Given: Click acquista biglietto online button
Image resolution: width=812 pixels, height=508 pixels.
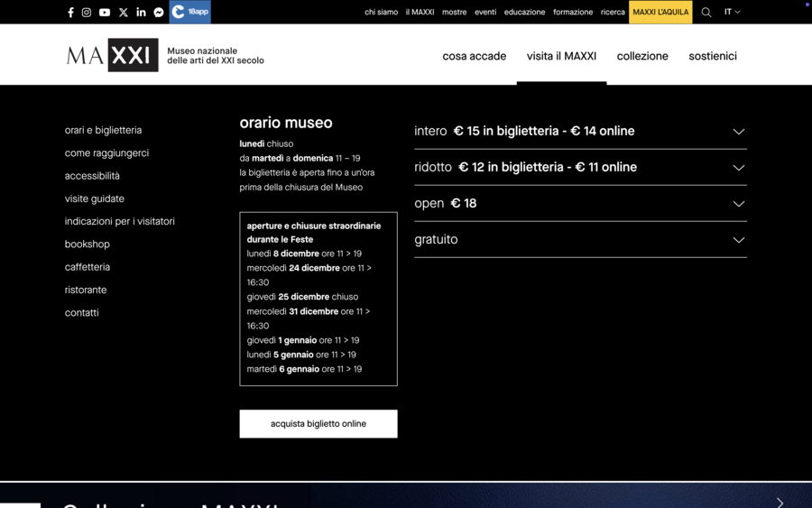Looking at the screenshot, I should 318,423.
